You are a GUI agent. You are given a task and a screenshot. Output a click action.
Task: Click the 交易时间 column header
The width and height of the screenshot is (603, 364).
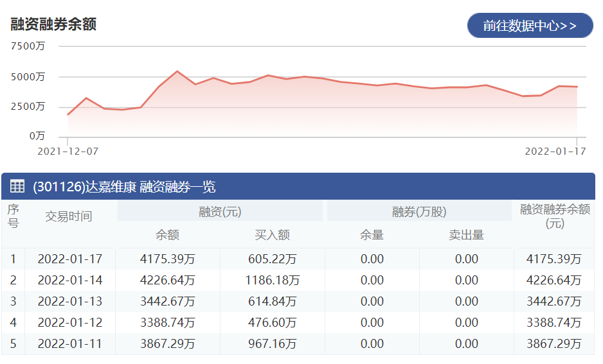coord(69,216)
